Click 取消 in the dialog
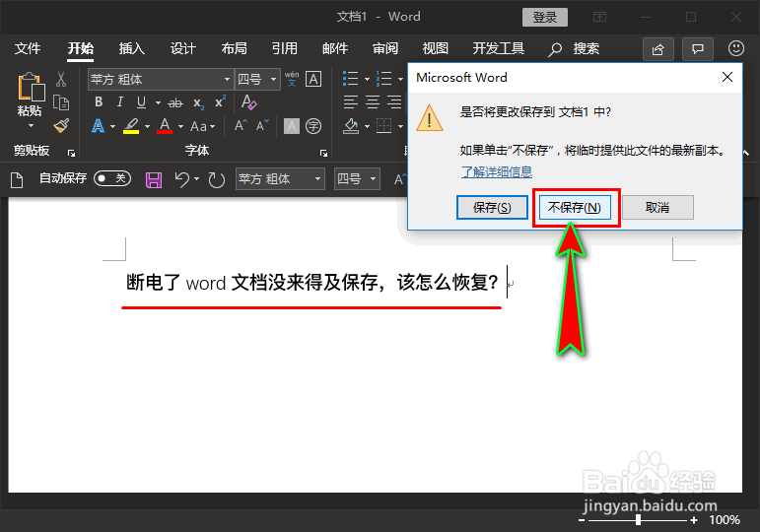Screen dimensions: 760x532 coord(657,208)
